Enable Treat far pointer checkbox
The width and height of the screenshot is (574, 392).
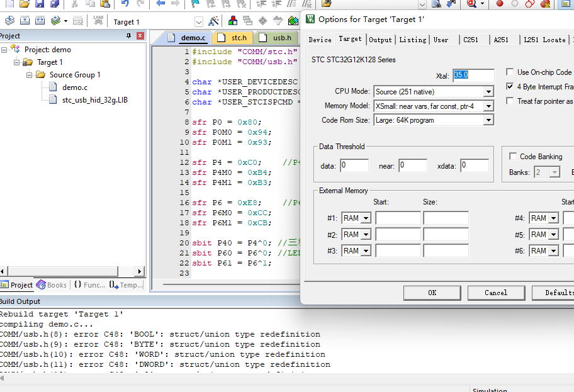click(510, 101)
